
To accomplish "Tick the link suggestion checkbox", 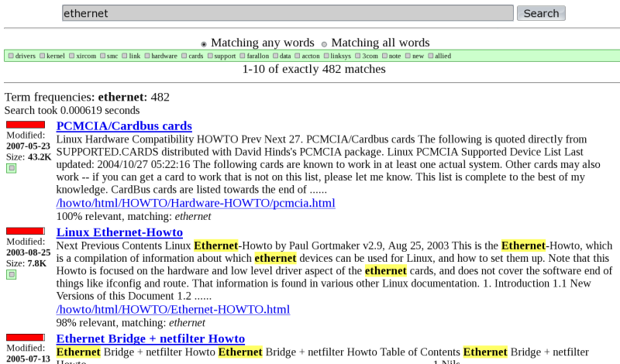I will 125,56.
